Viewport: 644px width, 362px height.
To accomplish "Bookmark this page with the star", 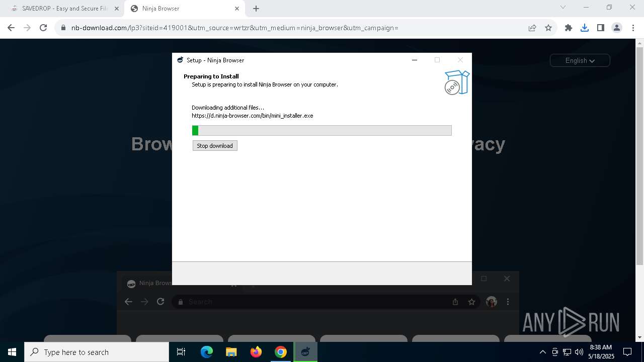I will click(548, 28).
